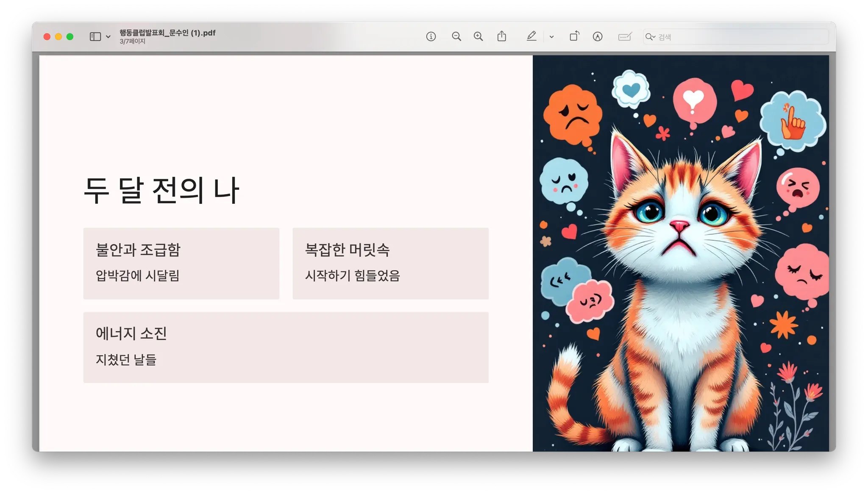Open the Share menu icon

tap(501, 36)
